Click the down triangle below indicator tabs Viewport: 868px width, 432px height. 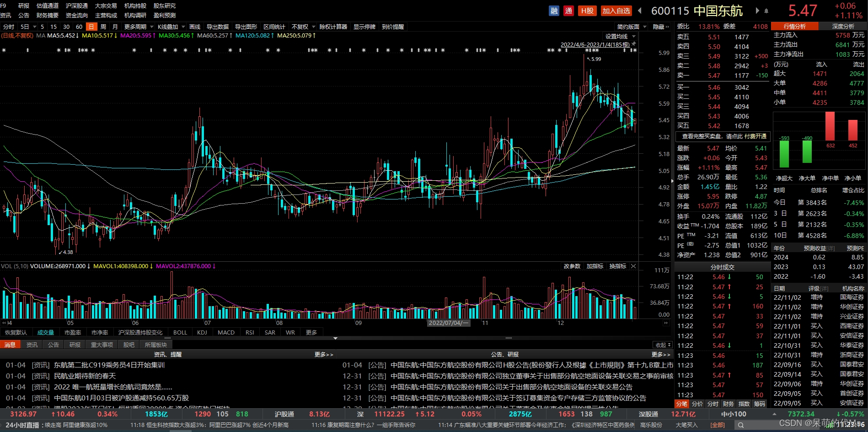[335, 338]
